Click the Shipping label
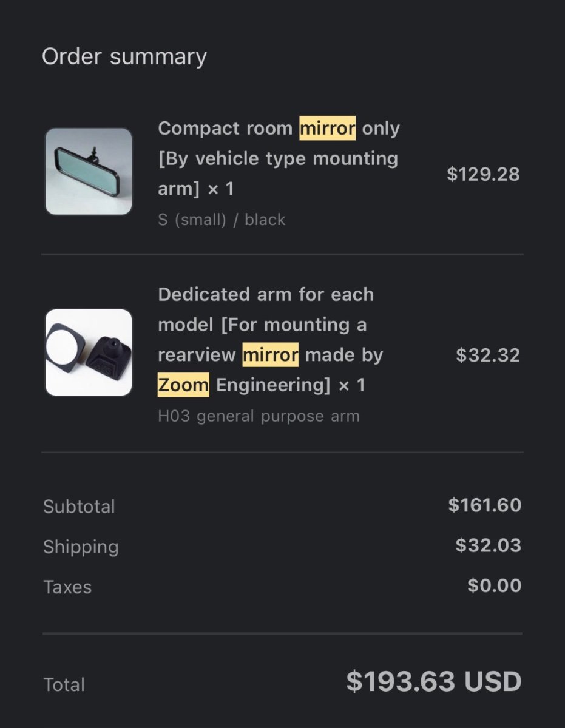 coord(81,547)
